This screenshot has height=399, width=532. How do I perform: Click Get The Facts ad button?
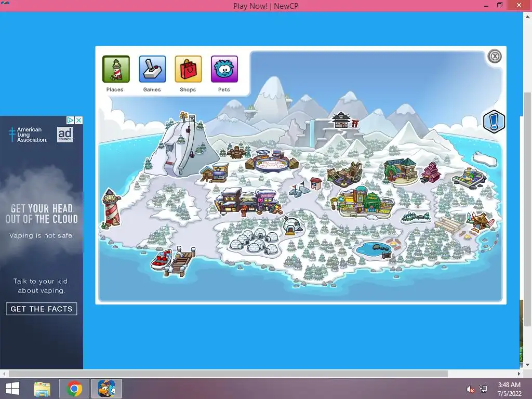pos(42,309)
